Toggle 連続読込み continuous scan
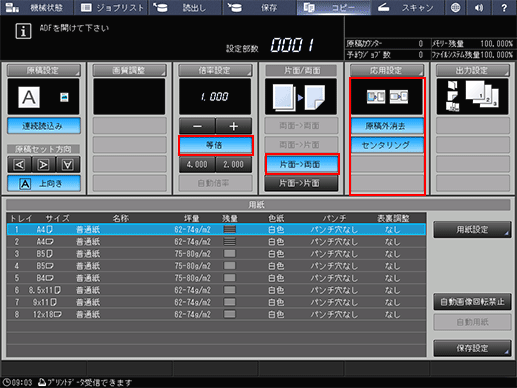The width and height of the screenshot is (517, 388). point(44,126)
